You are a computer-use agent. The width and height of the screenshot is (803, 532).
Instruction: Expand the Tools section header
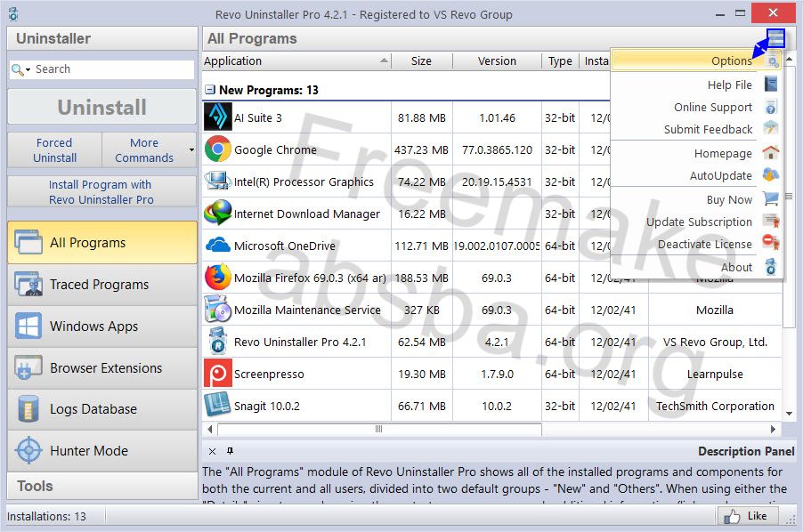coord(101,486)
